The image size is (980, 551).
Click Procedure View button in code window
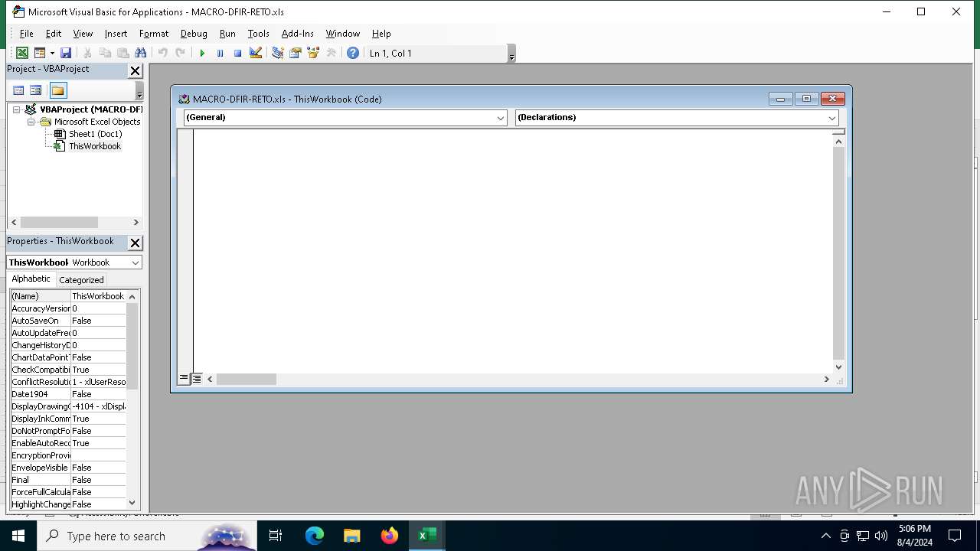[184, 379]
